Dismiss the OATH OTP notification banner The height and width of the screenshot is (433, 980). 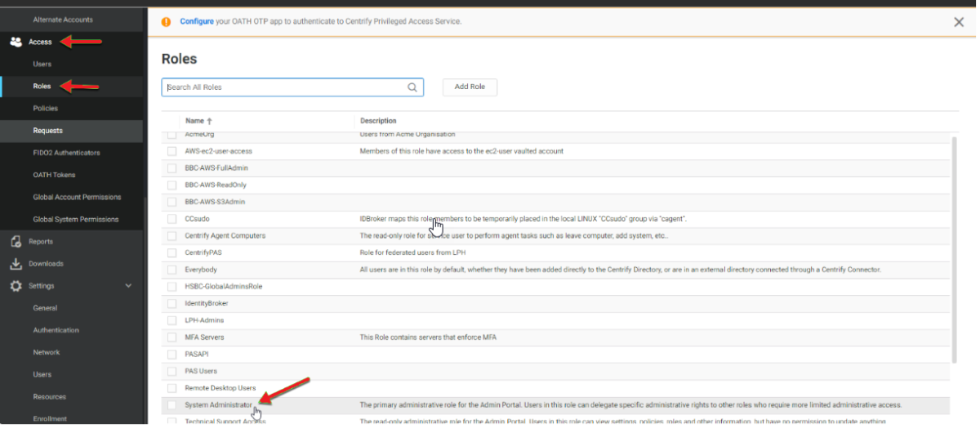959,22
